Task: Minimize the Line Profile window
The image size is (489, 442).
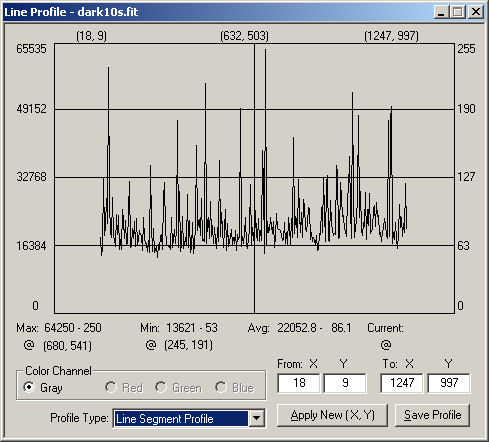Action: point(441,12)
